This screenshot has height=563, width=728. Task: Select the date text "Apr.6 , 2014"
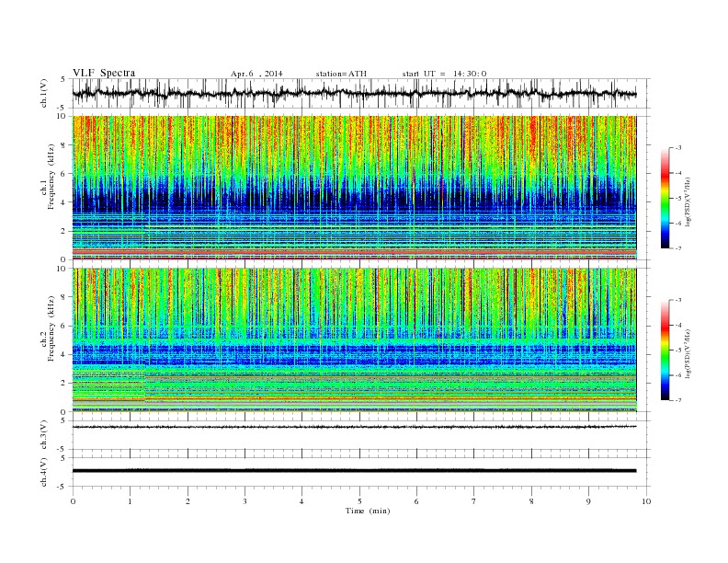click(x=256, y=74)
